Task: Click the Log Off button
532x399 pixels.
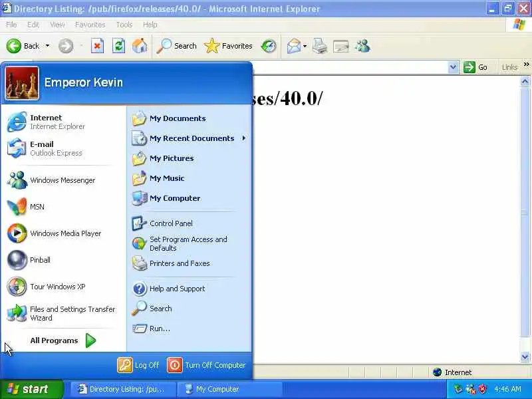Action: (138, 365)
